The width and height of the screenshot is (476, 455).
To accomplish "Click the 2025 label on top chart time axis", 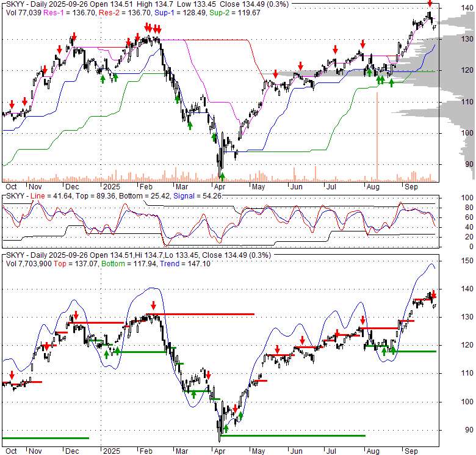I will click(x=112, y=187).
